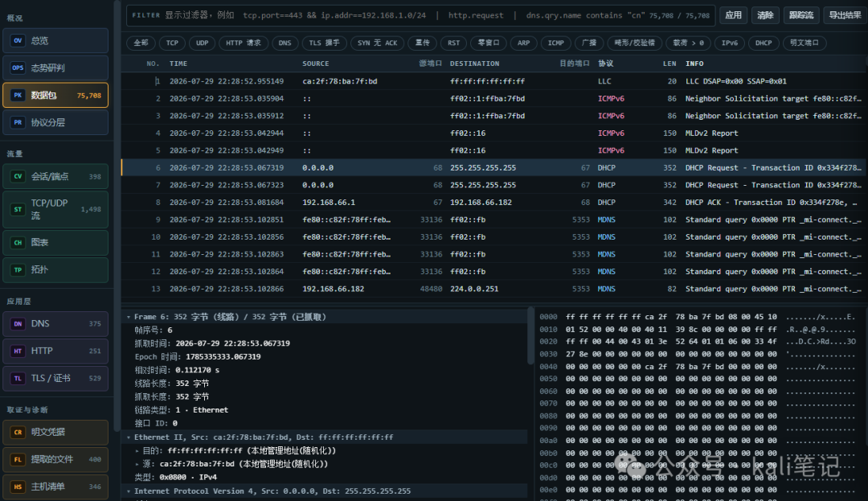Screen dimensions: 868x501
Task: Open 协议分层 via the PR icon
Action: 18,122
